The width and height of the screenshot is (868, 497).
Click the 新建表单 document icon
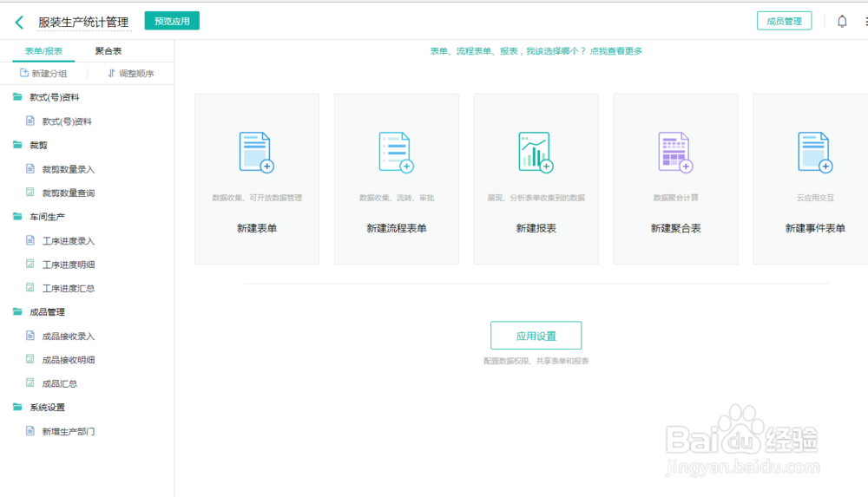[256, 152]
